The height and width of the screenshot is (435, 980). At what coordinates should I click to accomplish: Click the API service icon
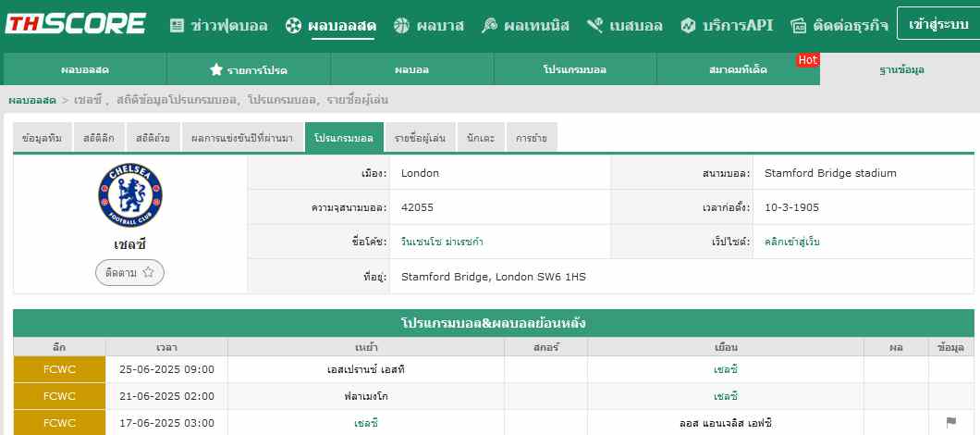pos(688,26)
